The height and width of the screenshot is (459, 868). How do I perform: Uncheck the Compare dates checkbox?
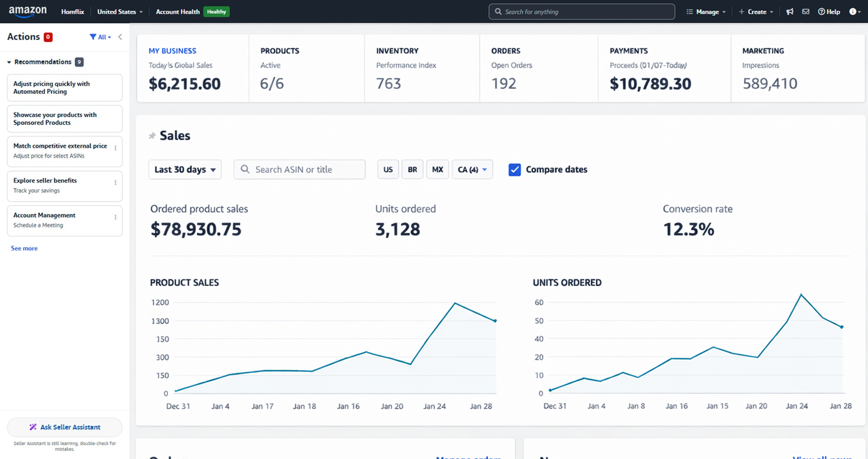[x=514, y=170]
